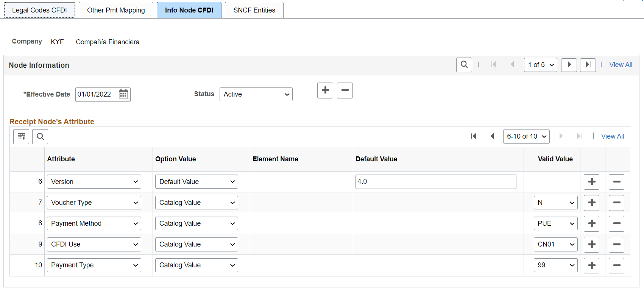Click the find icon in Receipt Node's Attribute grid
644x295 pixels.
[x=40, y=136]
